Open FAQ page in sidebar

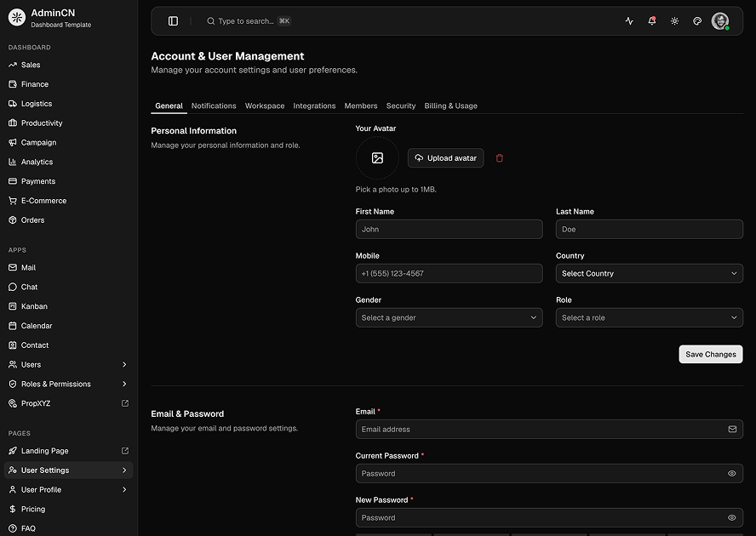[68, 528]
